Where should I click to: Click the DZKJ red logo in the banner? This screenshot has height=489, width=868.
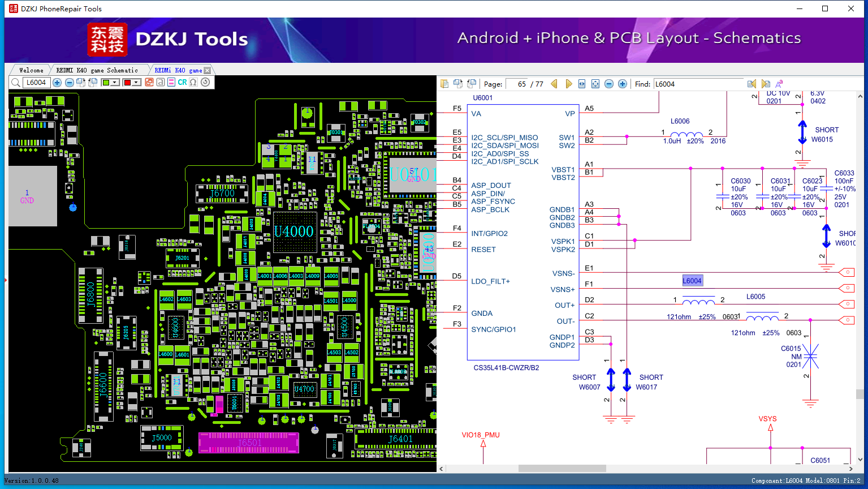point(107,39)
